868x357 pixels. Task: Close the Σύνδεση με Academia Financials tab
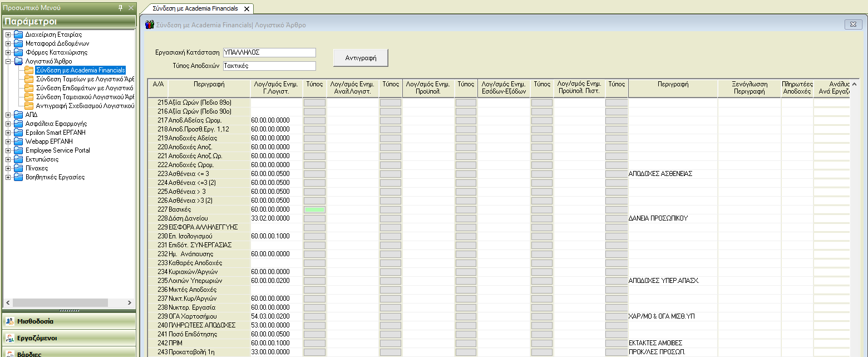246,9
